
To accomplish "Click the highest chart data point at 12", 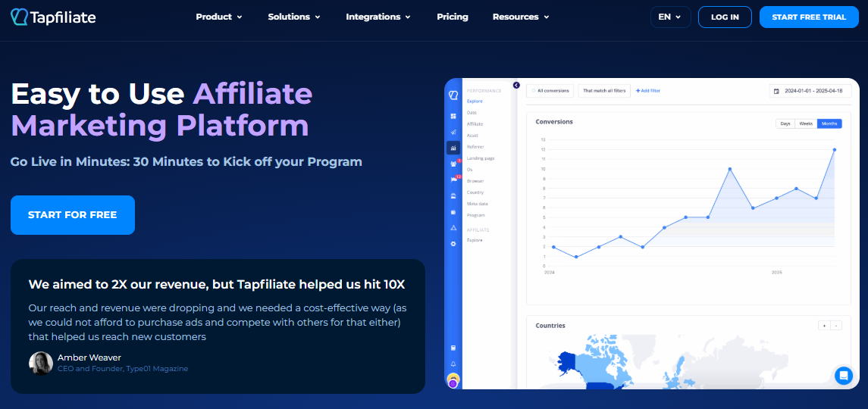I will point(834,149).
